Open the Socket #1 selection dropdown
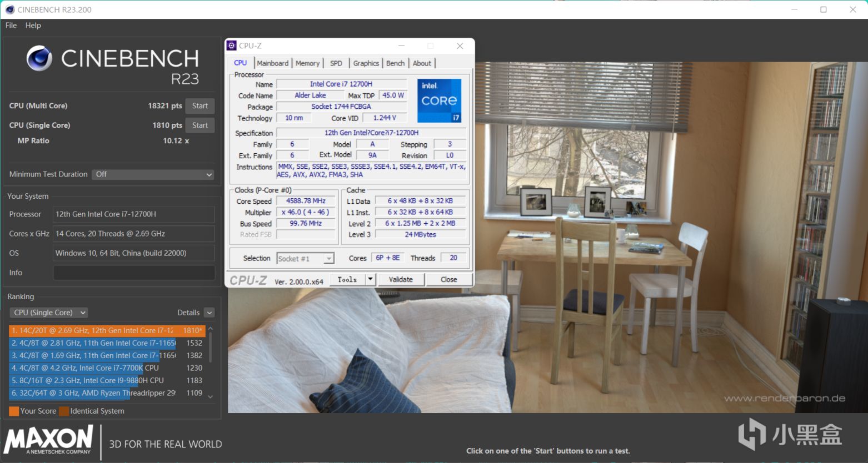Image resolution: width=868 pixels, height=463 pixels. click(x=306, y=259)
